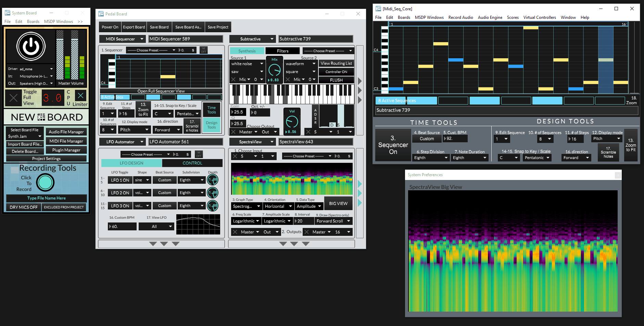Click the LFO waveform preview graph
This screenshot has width=644, height=326.
198,225
